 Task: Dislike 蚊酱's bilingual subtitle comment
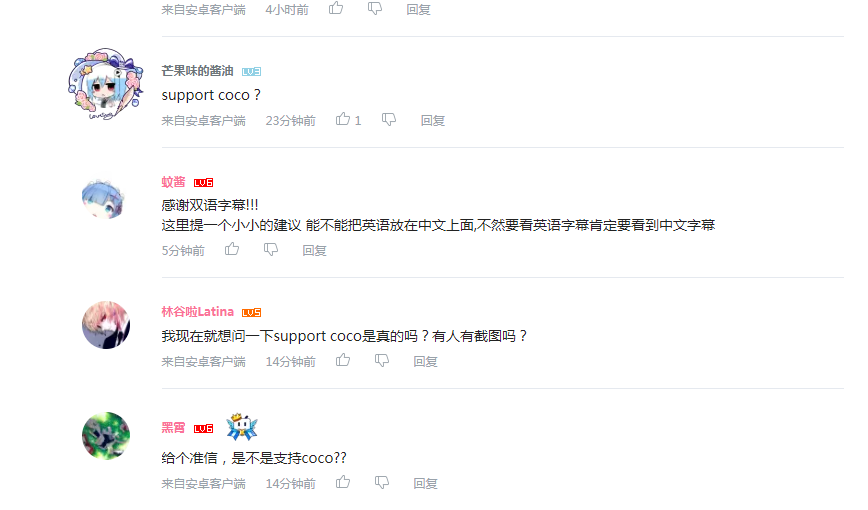click(x=271, y=250)
